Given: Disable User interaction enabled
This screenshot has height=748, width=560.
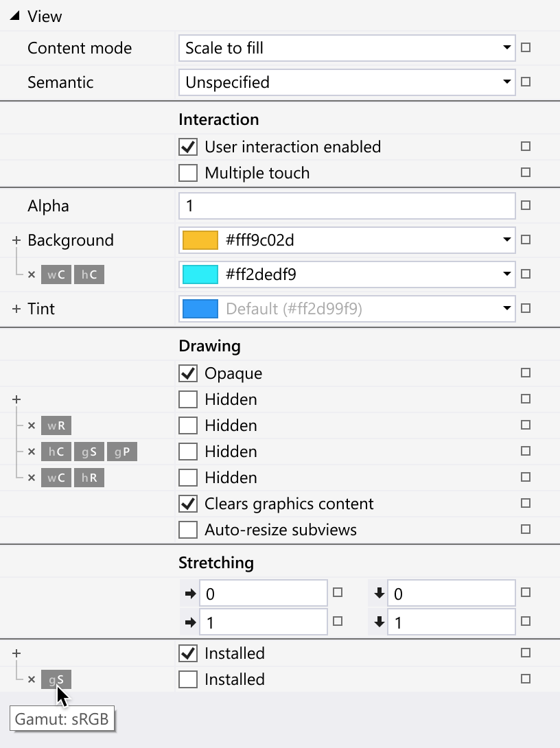Looking at the screenshot, I should click(187, 146).
